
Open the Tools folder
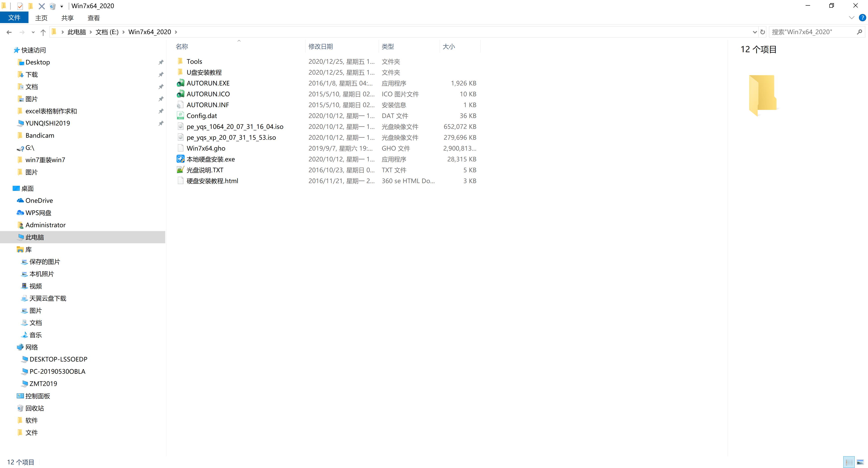[194, 61]
